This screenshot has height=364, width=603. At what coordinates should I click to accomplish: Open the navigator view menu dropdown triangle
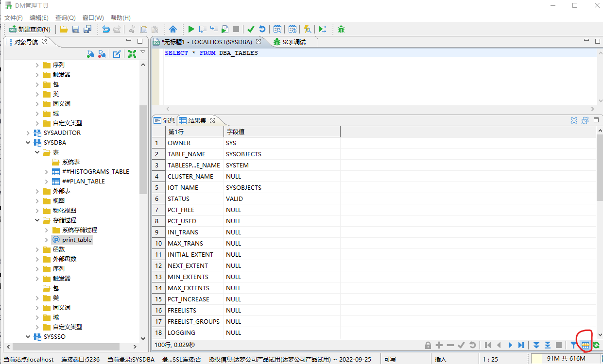click(x=143, y=52)
